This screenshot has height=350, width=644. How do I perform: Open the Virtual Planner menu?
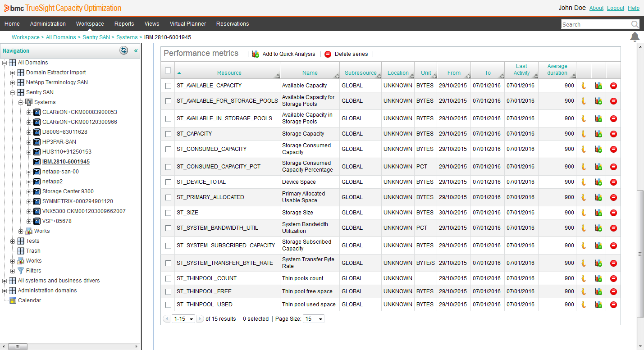[188, 24]
